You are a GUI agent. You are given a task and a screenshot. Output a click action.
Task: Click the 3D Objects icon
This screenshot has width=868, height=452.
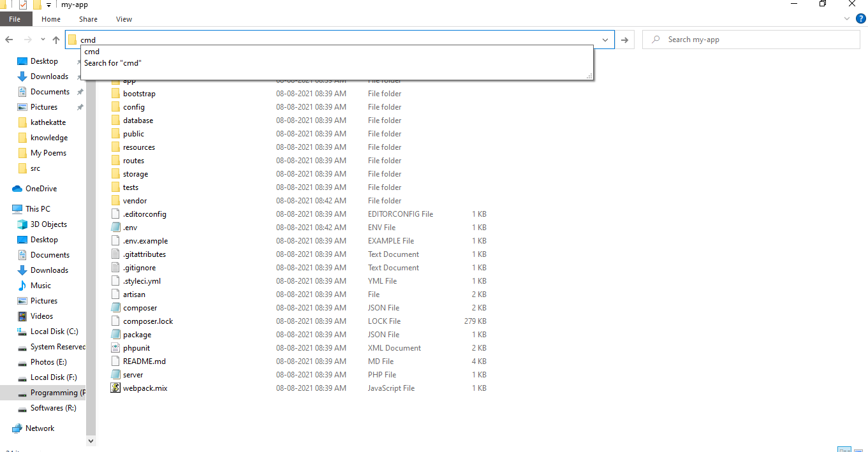(x=22, y=224)
